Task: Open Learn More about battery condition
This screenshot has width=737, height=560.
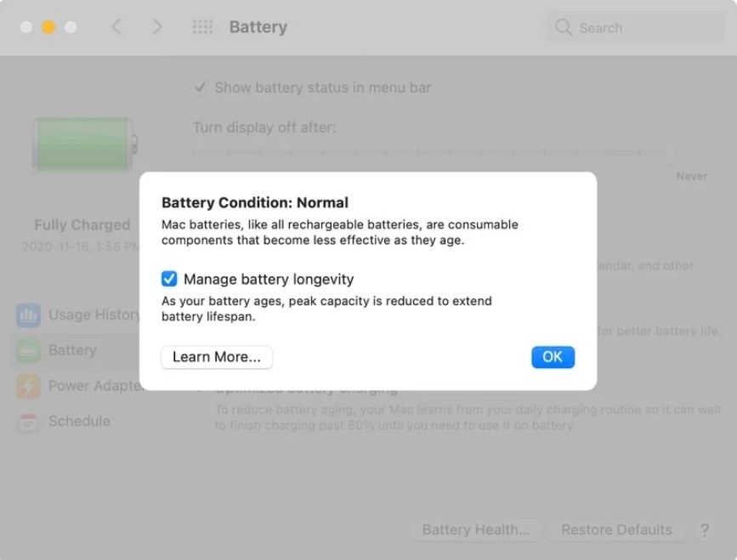Action: [x=216, y=357]
